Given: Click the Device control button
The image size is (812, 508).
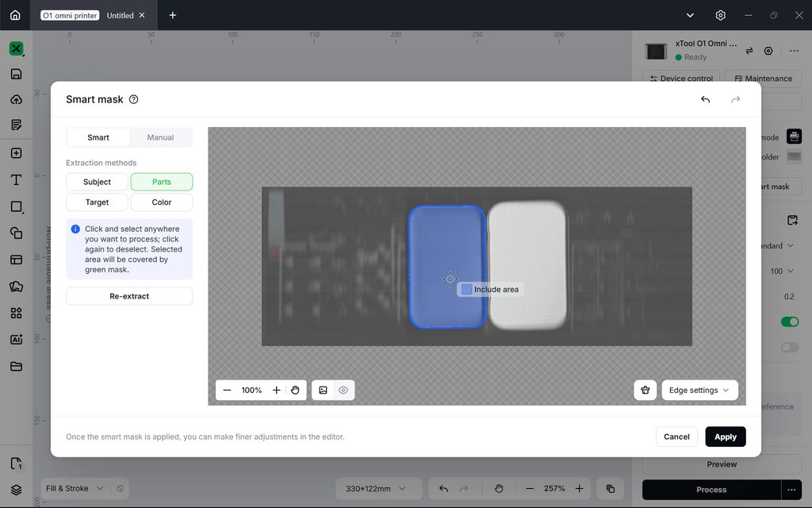Looking at the screenshot, I should pyautogui.click(x=681, y=79).
